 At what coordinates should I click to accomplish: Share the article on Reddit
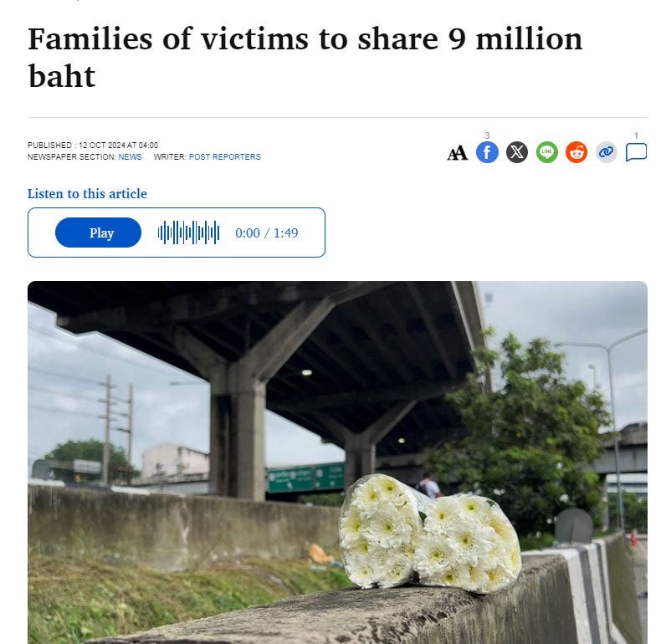coord(576,152)
